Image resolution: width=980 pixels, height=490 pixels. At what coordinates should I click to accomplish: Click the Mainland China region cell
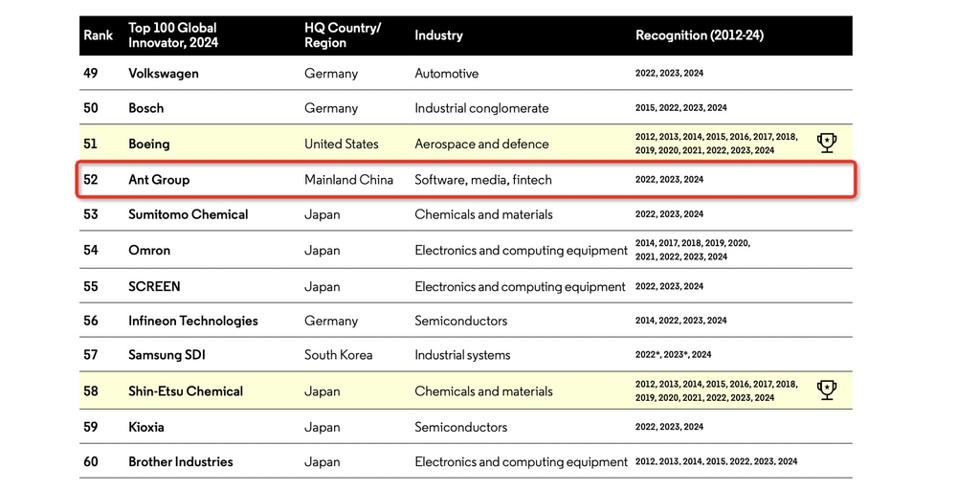(x=348, y=180)
